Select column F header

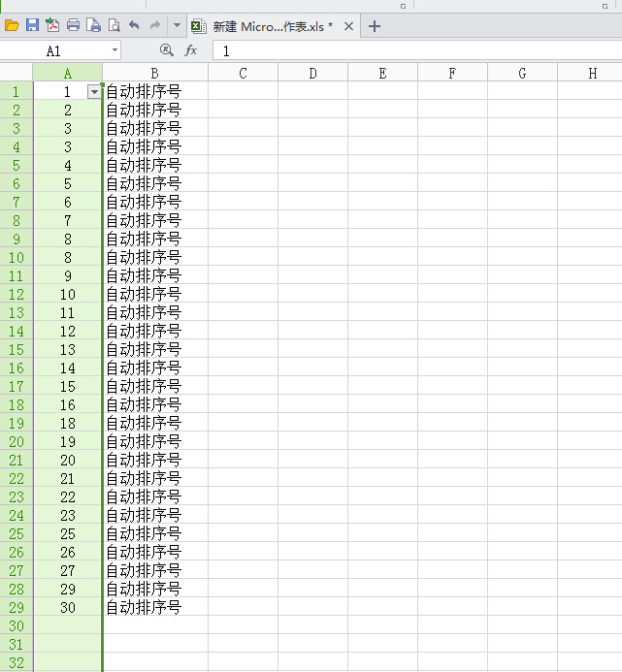[x=453, y=74]
